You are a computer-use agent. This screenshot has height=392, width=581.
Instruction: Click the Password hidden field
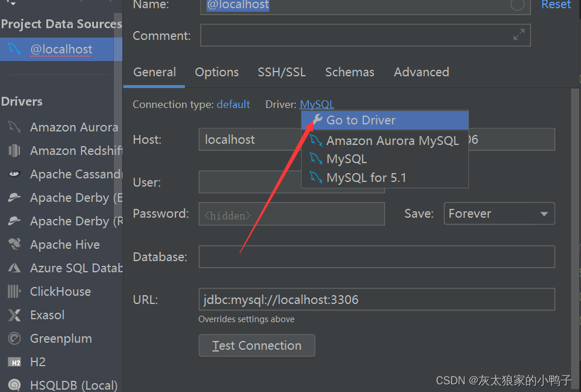292,214
